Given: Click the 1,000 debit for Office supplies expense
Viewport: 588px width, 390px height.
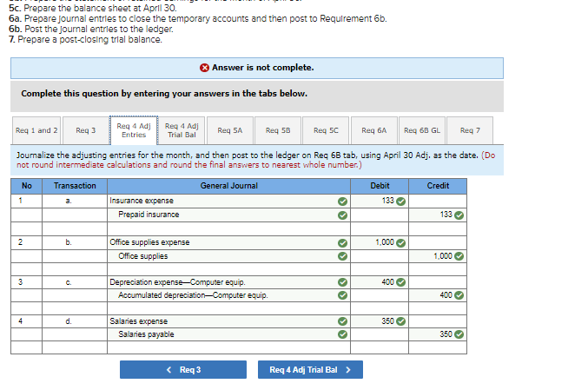Looking at the screenshot, I should tap(385, 242).
